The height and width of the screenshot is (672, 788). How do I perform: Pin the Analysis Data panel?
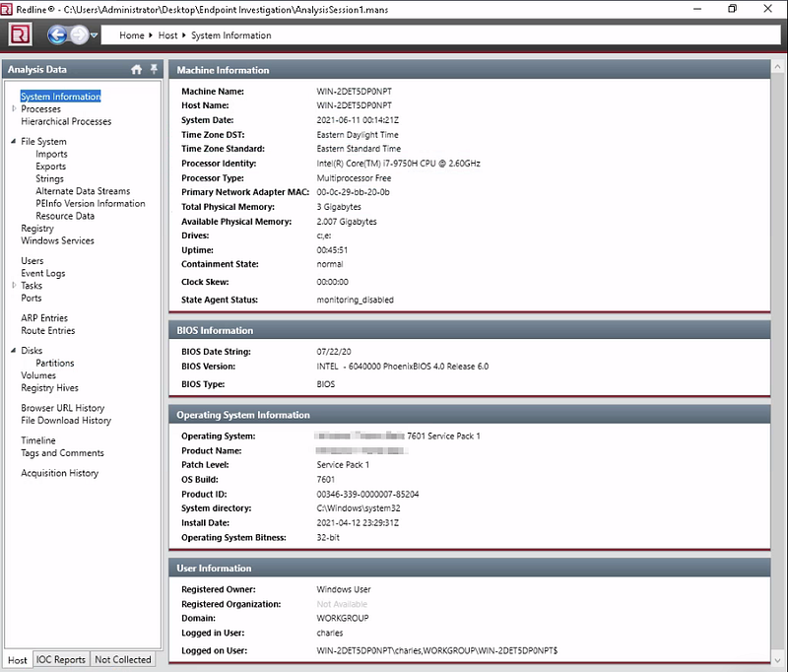pyautogui.click(x=154, y=69)
